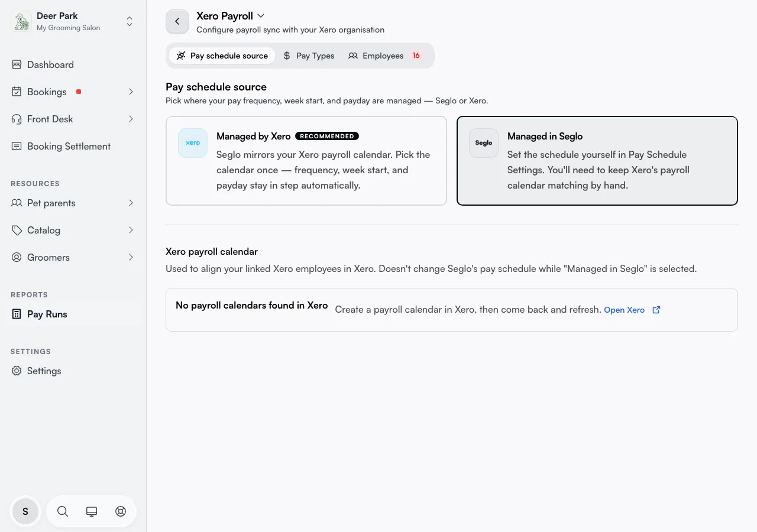
Task: Follow the Open Xero link
Action: point(624,310)
